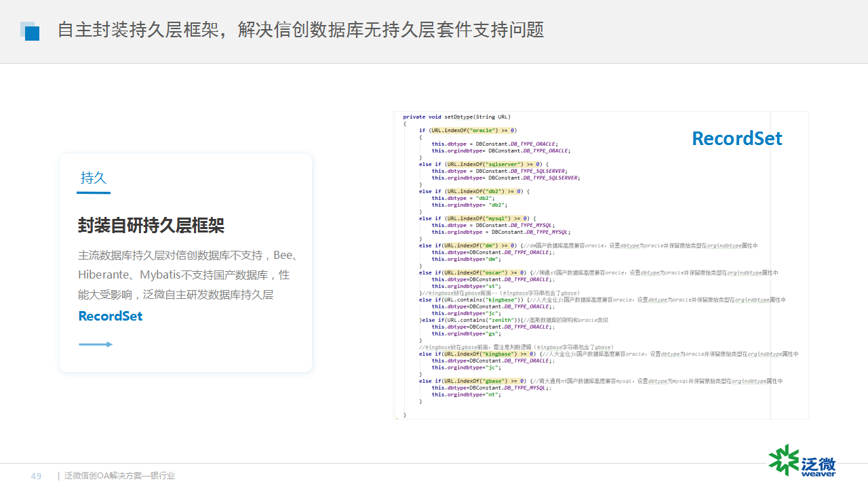868x488 pixels.
Task: Click the URL.indexOf("db2") condition
Action: coord(484,191)
